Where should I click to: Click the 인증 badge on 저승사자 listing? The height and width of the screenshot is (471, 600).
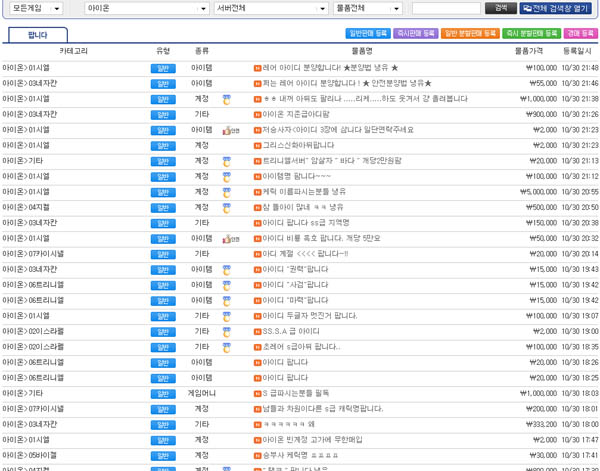(230, 130)
